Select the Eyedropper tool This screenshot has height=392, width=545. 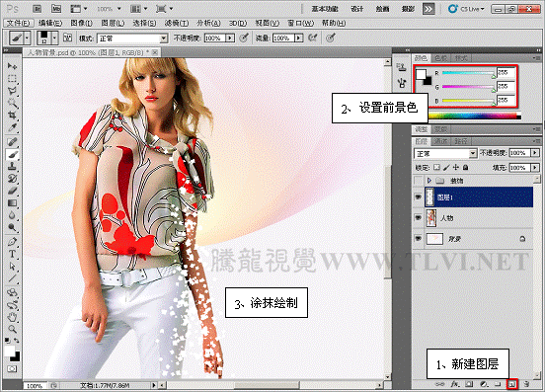tap(12, 128)
